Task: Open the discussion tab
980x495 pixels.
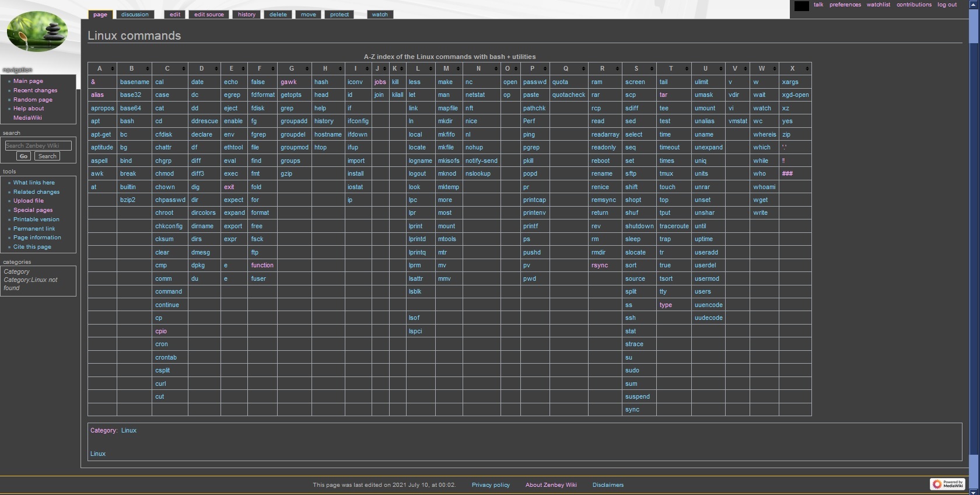Action: [x=135, y=15]
